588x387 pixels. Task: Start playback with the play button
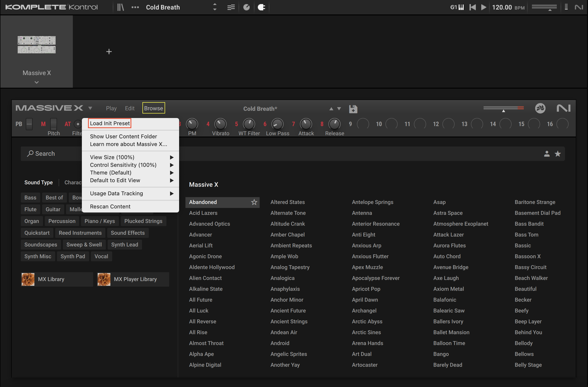484,7
